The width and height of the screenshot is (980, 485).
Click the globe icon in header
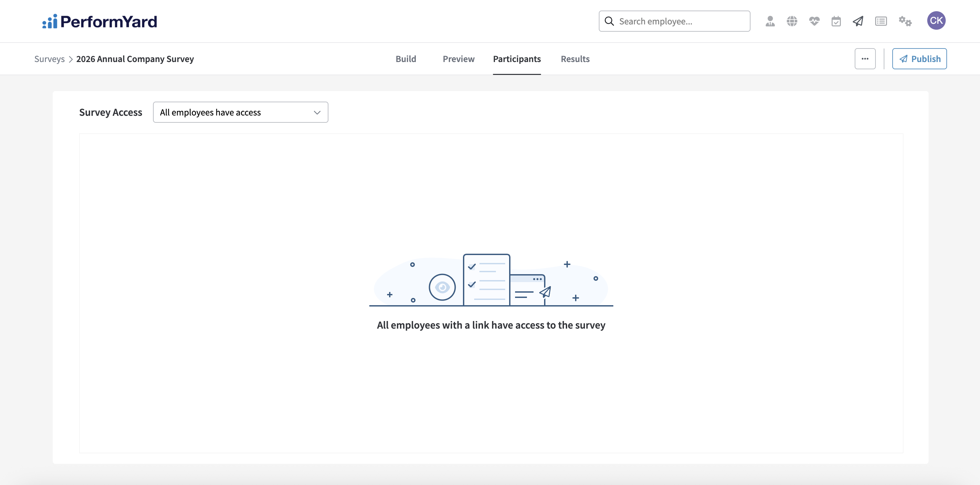792,21
